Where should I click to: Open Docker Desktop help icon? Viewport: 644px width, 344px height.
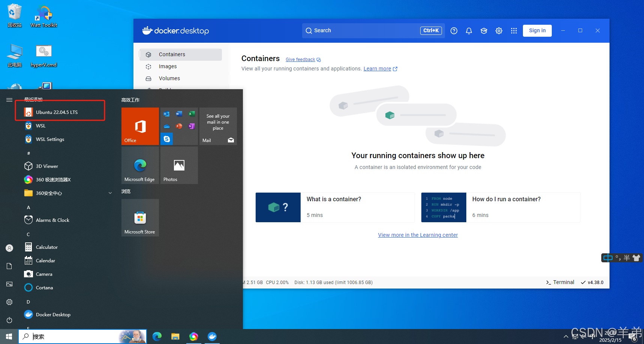point(454,31)
